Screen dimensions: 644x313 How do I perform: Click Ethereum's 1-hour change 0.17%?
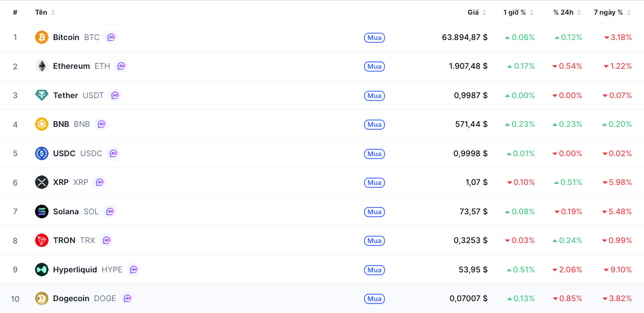pos(521,66)
